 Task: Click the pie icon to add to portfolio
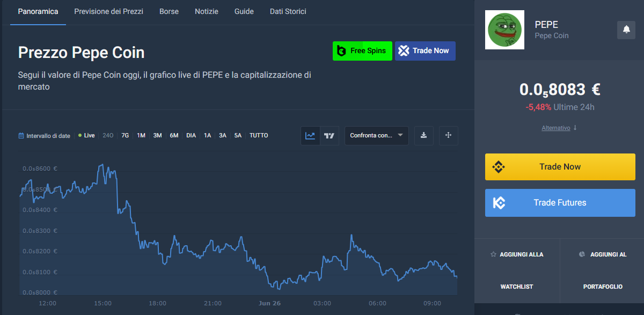point(582,254)
